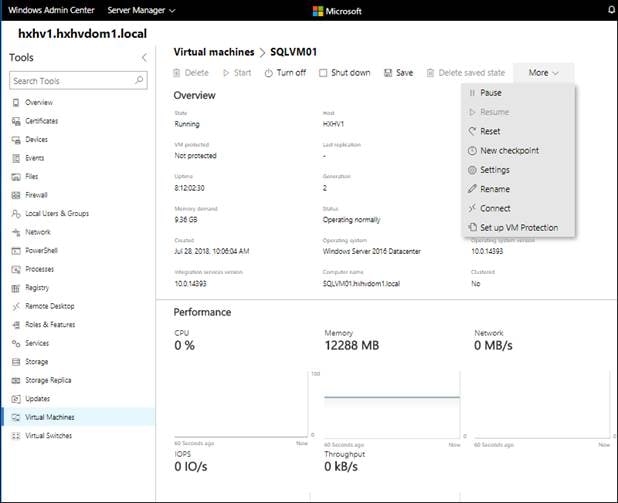The width and height of the screenshot is (618, 503).
Task: Click the SQLVM01.hxhvdom1.local computer name
Action: click(361, 284)
